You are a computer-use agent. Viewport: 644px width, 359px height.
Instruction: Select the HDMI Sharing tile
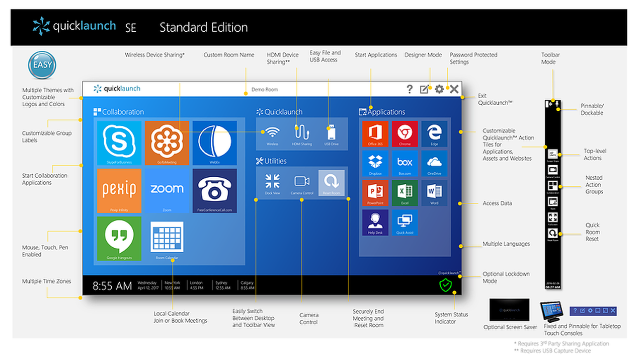click(302, 134)
